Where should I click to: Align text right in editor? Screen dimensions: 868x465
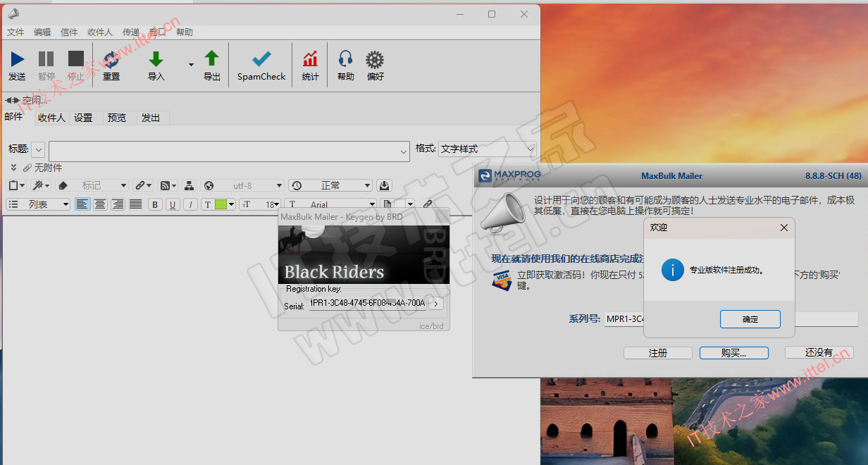point(118,204)
